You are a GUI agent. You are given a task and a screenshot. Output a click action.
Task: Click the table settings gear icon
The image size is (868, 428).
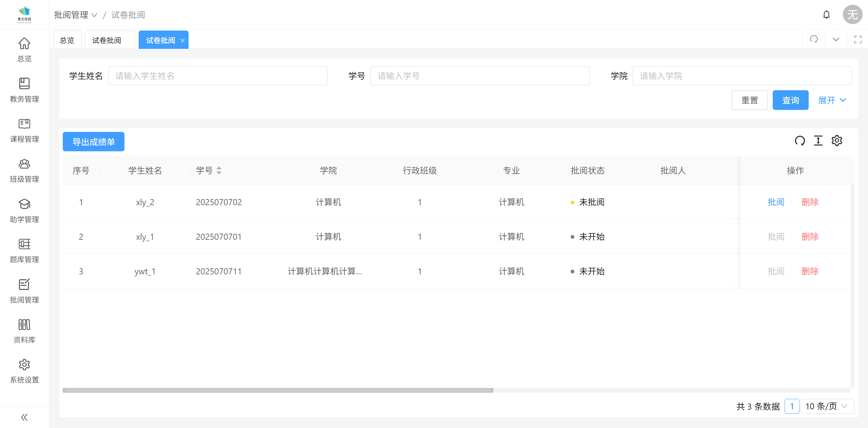(x=836, y=140)
